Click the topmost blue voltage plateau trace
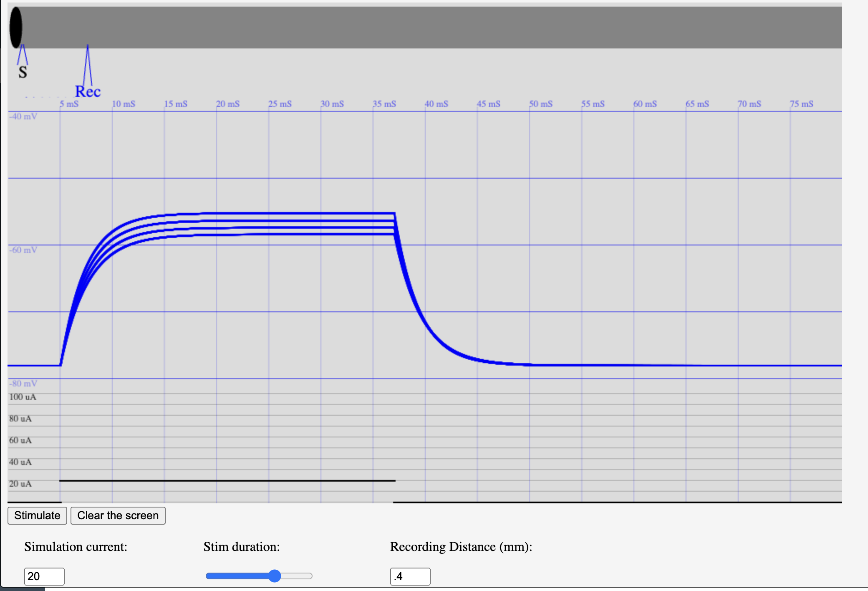 (x=292, y=213)
